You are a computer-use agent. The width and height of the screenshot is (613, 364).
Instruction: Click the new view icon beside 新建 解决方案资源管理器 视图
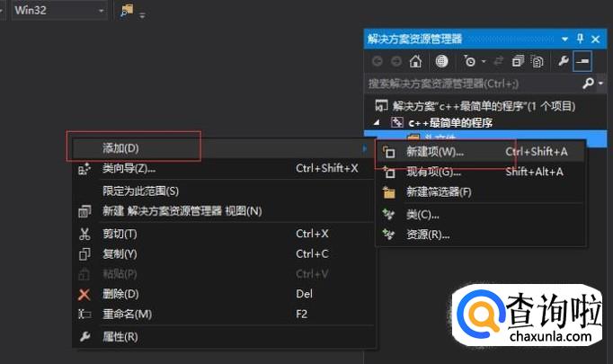84,211
